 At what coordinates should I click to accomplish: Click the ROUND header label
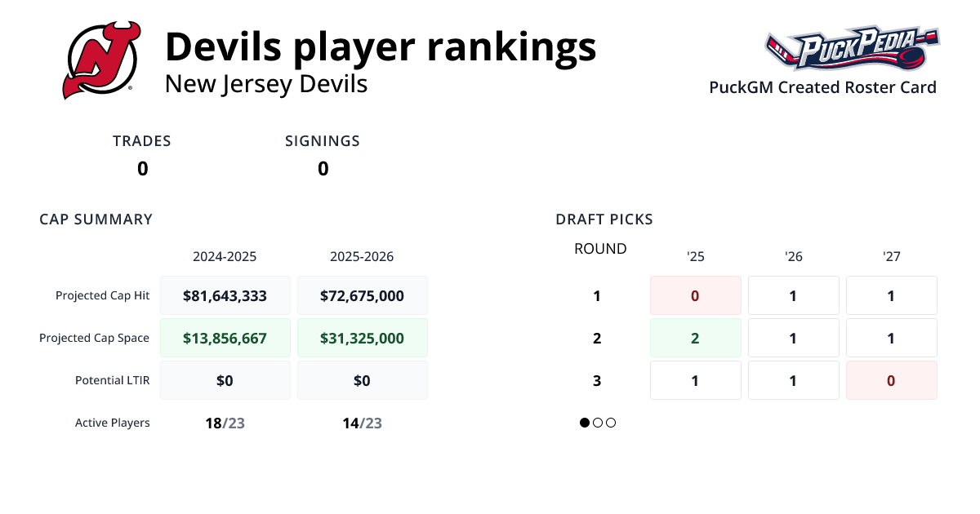tap(600, 248)
